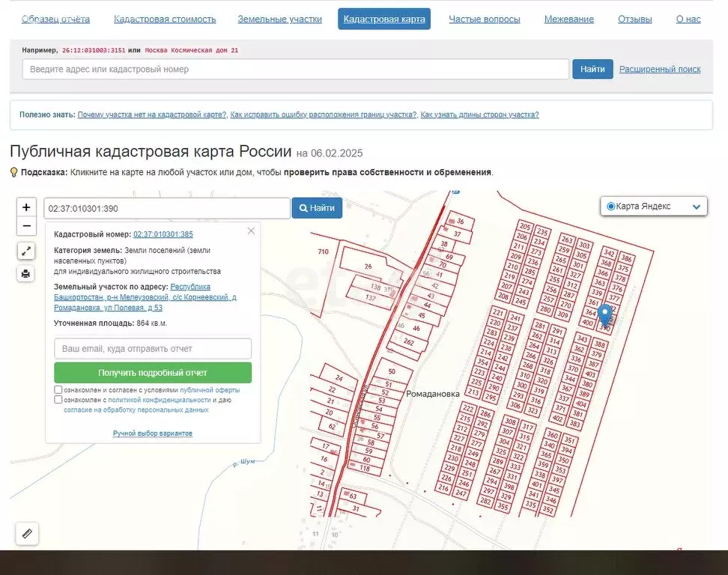Viewport: 728px width, 575px height.
Task: Open the map type dropdown chevron
Action: point(697,206)
